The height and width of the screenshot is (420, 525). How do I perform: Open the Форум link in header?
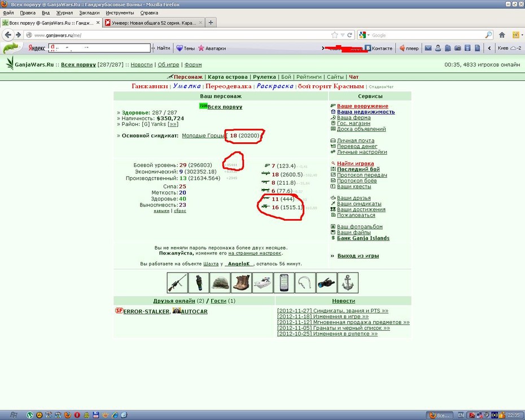tap(193, 65)
